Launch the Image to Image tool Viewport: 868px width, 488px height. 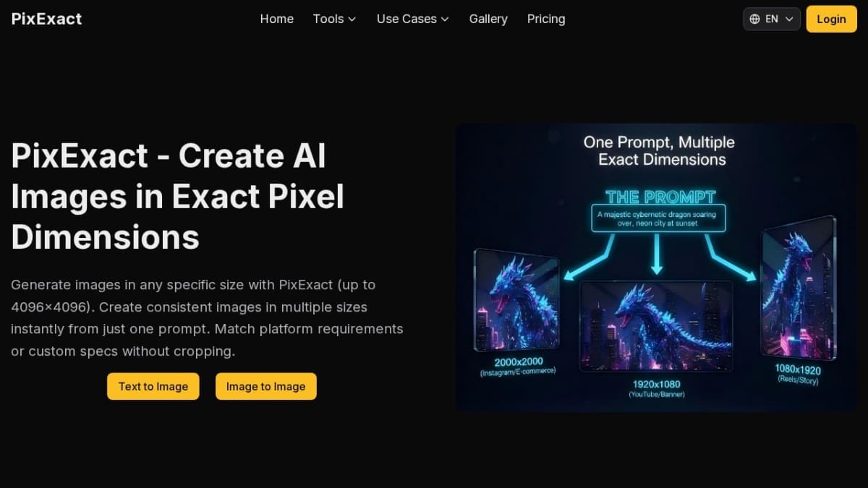coord(265,386)
